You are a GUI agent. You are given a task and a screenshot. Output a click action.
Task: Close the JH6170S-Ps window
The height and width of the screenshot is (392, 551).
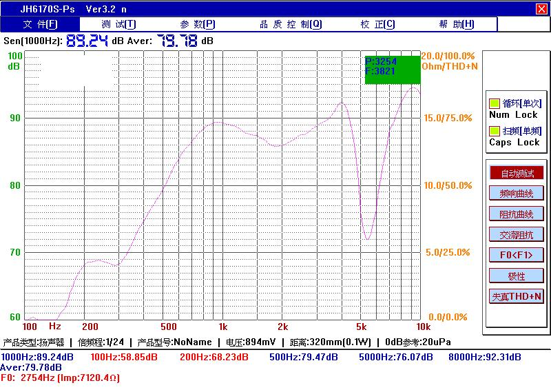[x=541, y=9]
